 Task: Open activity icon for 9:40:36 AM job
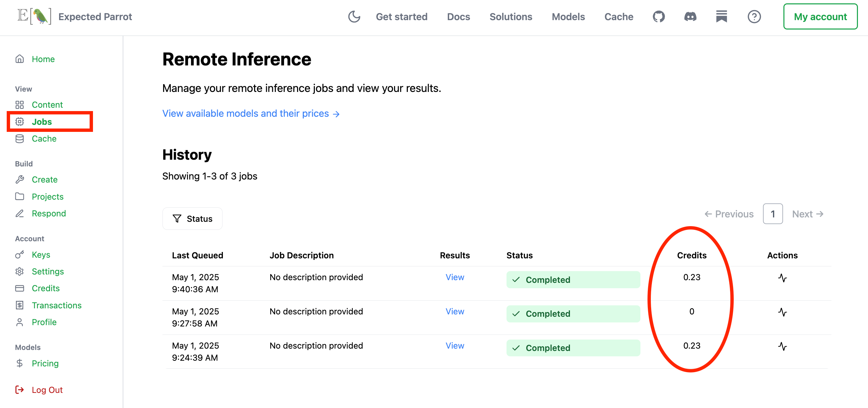click(782, 278)
